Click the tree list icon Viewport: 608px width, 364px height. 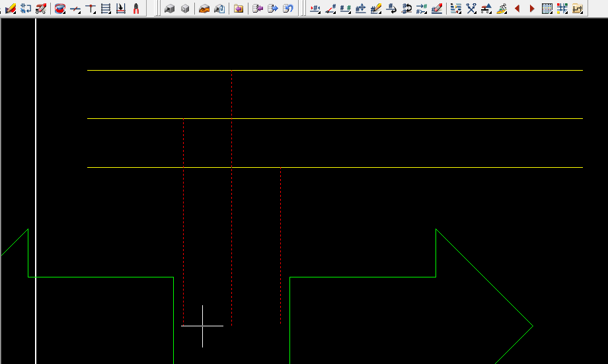tap(455, 9)
